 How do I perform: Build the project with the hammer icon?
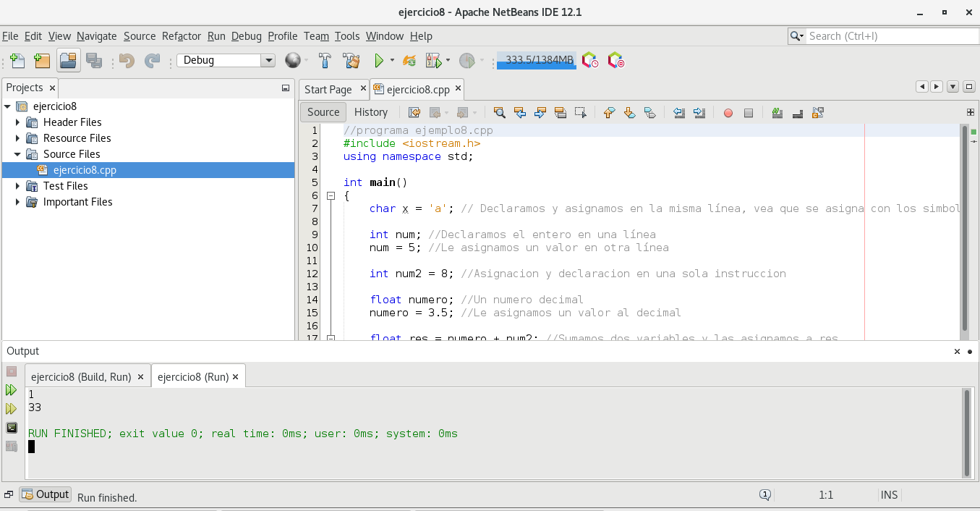325,61
